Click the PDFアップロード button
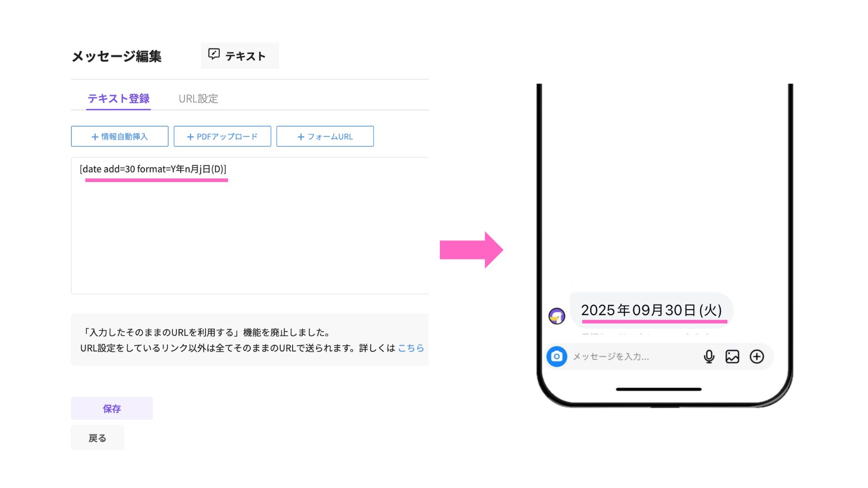868x488 pixels. (x=222, y=136)
